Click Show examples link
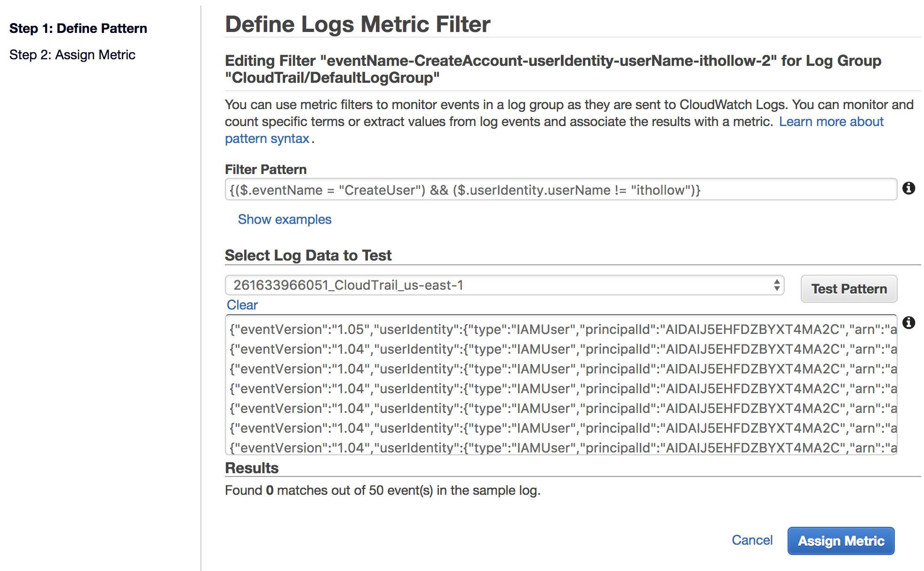The image size is (924, 571). pyautogui.click(x=285, y=220)
